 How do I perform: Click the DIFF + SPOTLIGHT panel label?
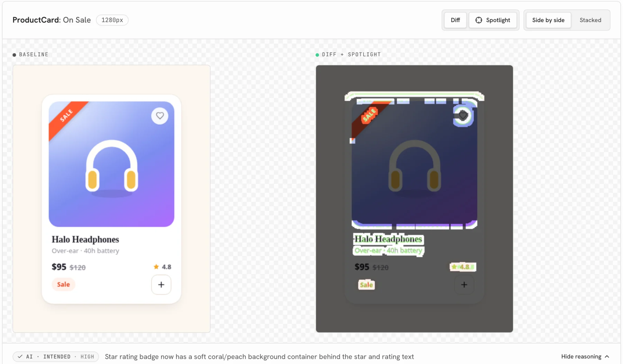tap(351, 54)
